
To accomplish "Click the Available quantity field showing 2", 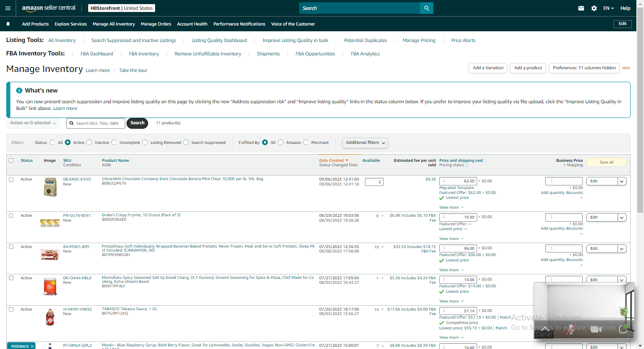I will (x=374, y=182).
